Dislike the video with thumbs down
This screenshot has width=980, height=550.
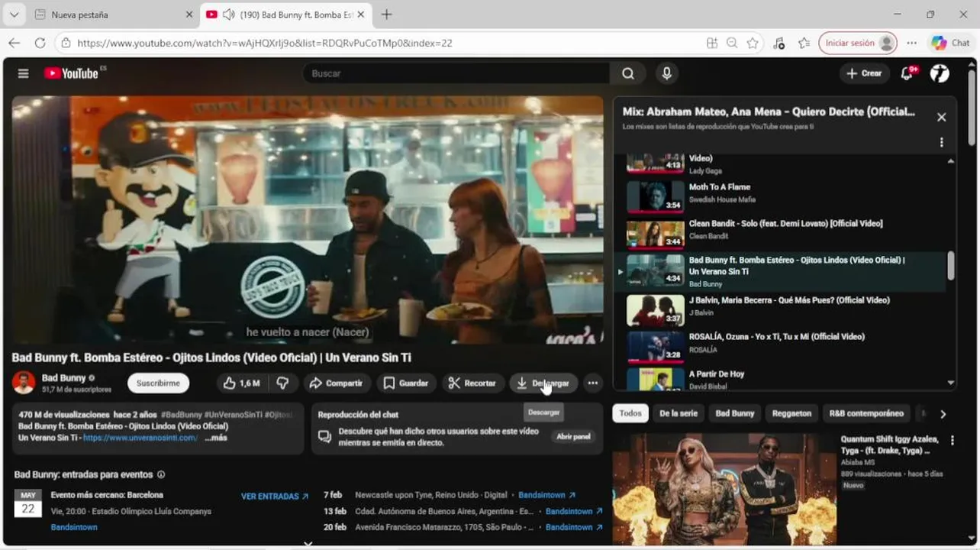(x=282, y=383)
